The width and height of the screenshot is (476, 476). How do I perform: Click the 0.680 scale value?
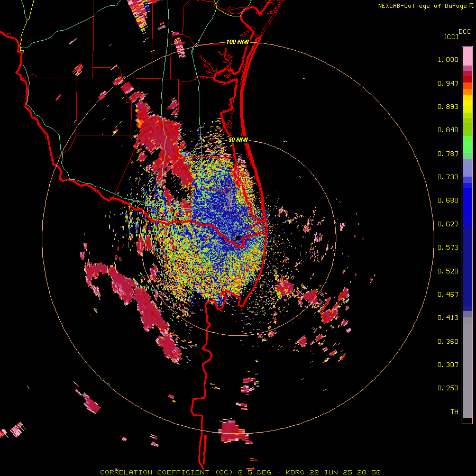(x=448, y=200)
